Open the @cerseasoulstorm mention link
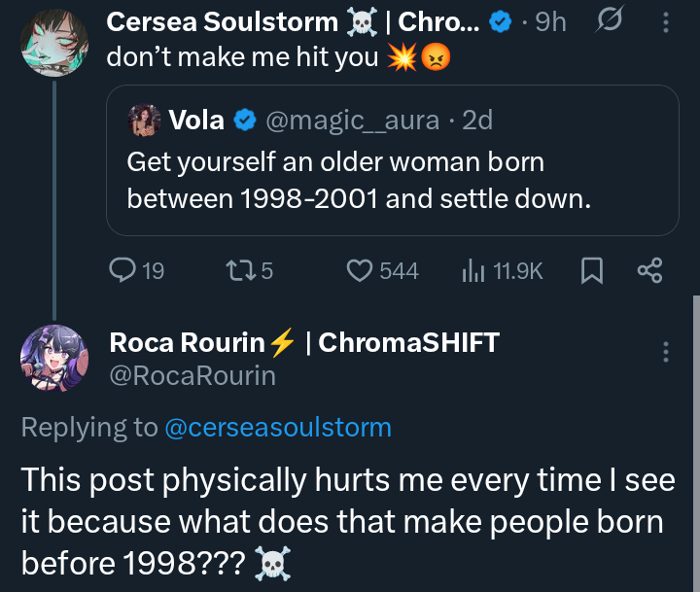The width and height of the screenshot is (700, 592). 279,426
